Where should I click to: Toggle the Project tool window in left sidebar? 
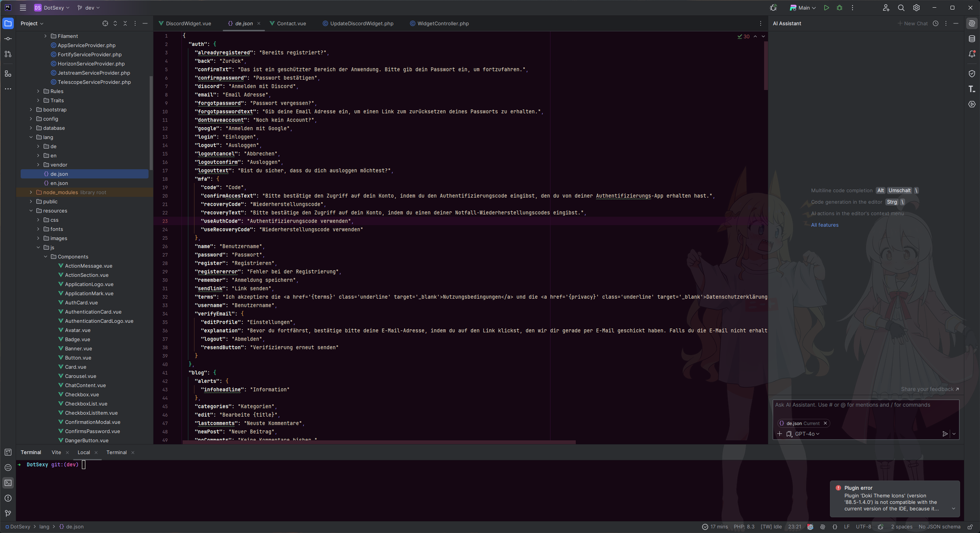pos(8,23)
